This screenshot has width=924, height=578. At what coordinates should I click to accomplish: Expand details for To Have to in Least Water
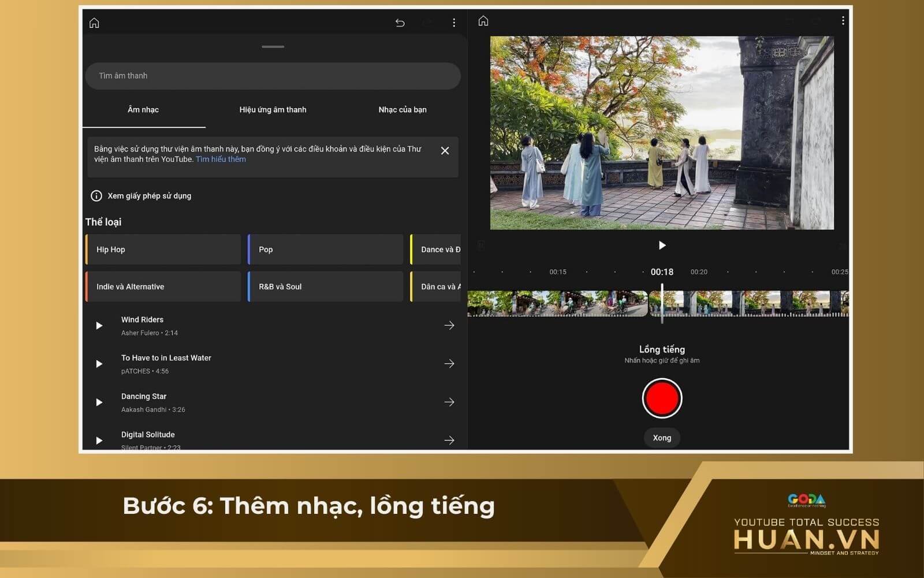click(x=449, y=364)
